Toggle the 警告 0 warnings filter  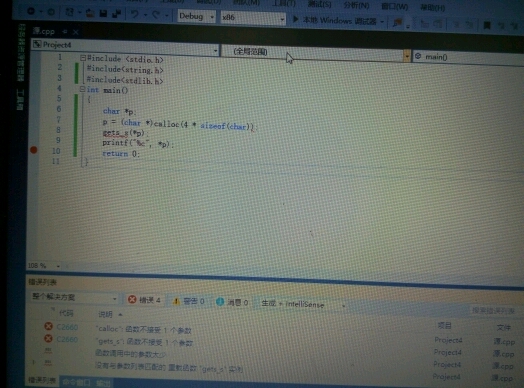pos(188,301)
